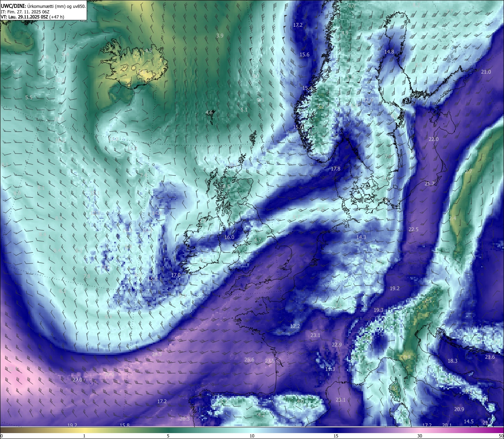
Task: Select the 22.0 value label
Action: [x=434, y=139]
